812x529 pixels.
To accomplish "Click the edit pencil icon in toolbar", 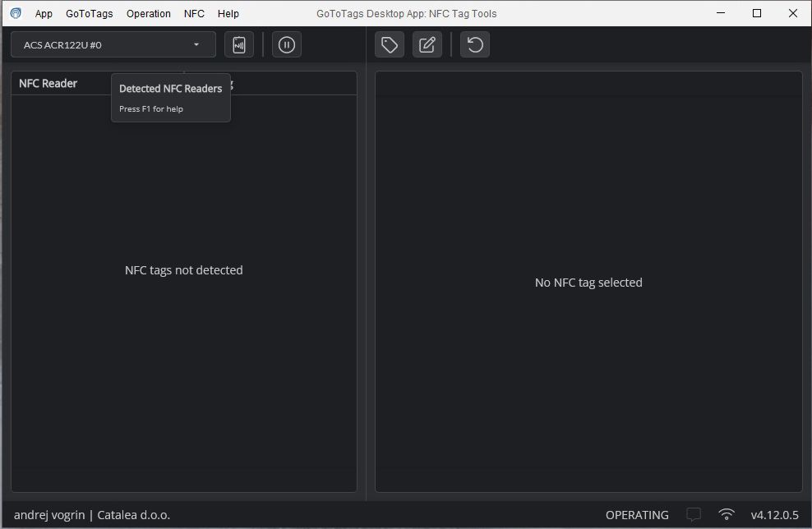I will point(427,44).
